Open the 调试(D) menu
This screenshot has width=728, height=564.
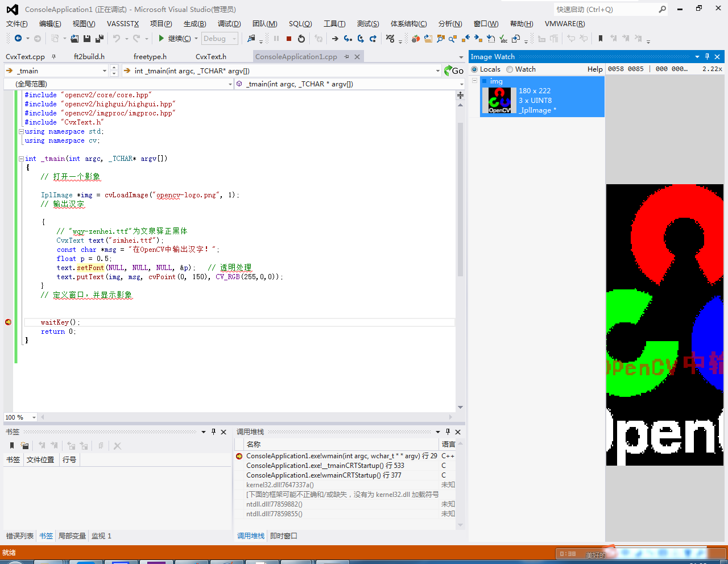(x=229, y=24)
